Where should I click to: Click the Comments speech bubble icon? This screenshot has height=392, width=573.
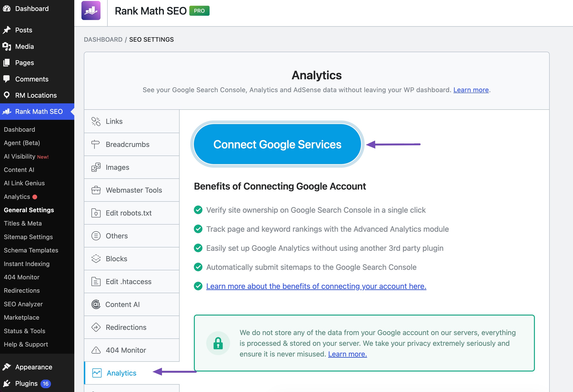click(7, 79)
